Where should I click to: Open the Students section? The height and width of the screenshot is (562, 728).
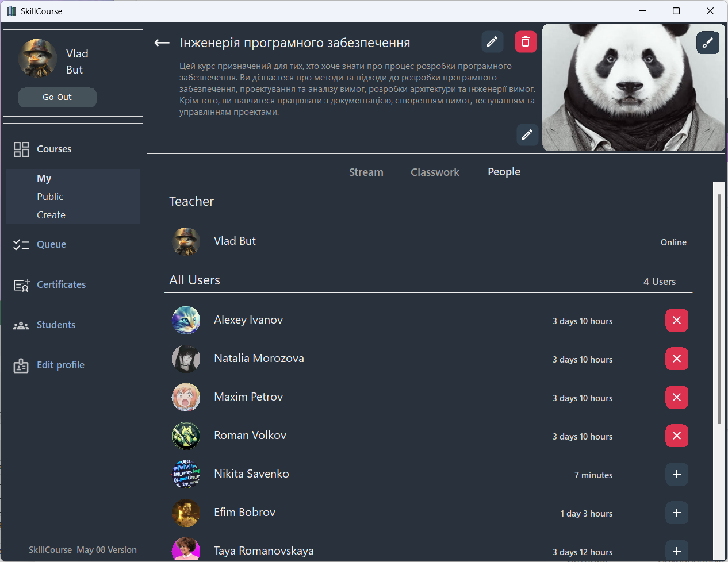point(56,325)
